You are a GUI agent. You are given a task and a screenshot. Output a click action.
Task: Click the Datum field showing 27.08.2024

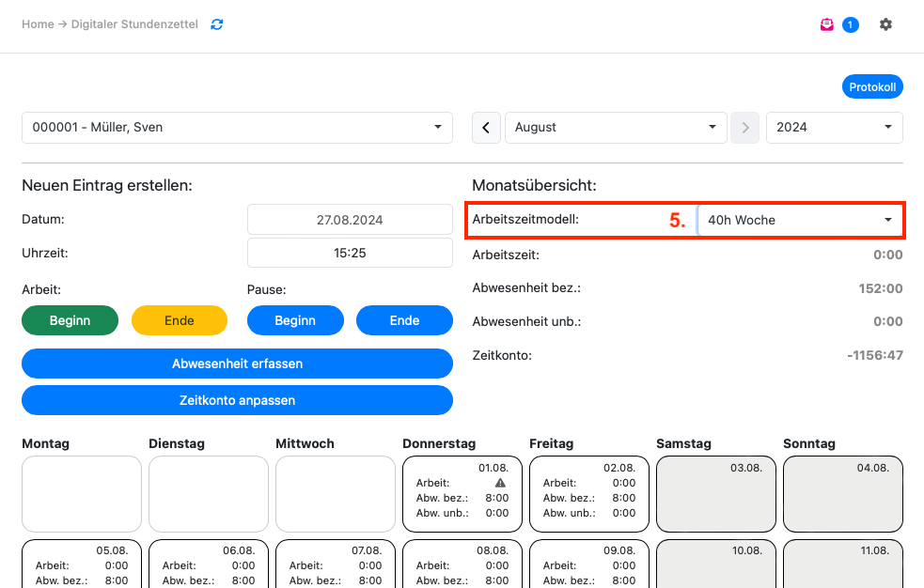[x=350, y=220]
